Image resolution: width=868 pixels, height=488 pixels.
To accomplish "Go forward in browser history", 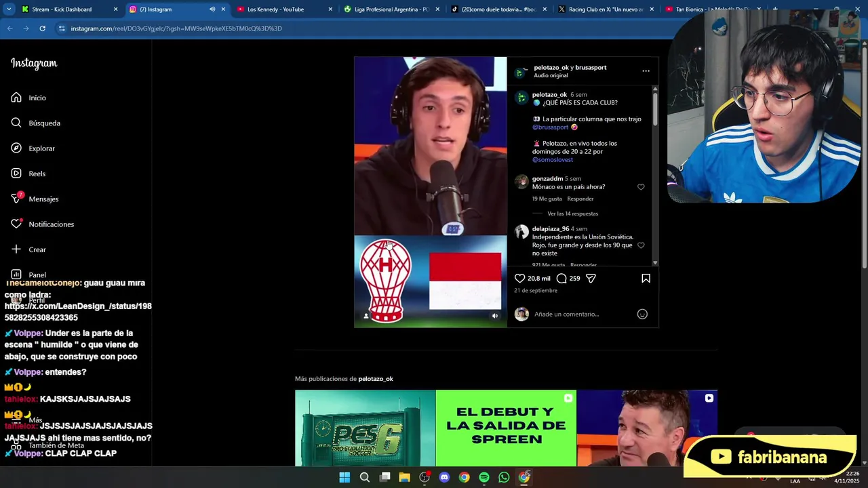I will coord(26,28).
